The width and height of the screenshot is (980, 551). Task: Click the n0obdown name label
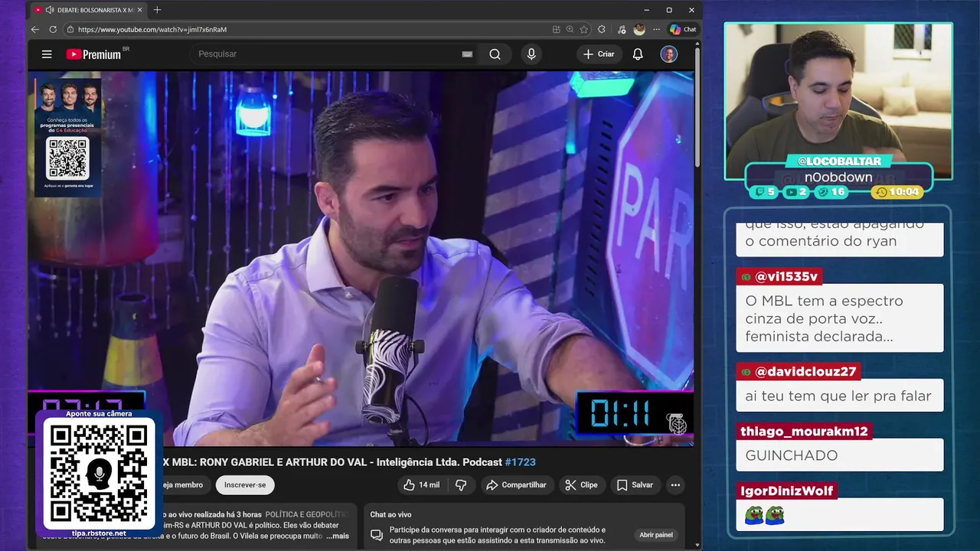coord(838,178)
